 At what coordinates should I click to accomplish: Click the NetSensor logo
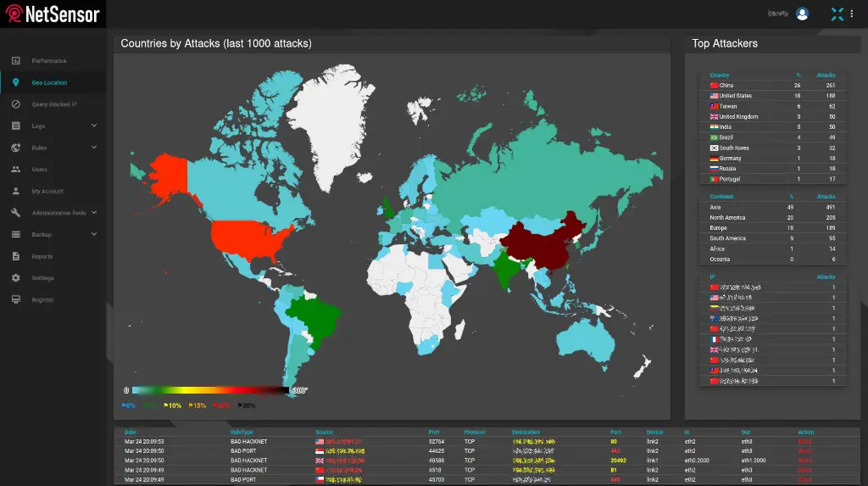point(53,14)
